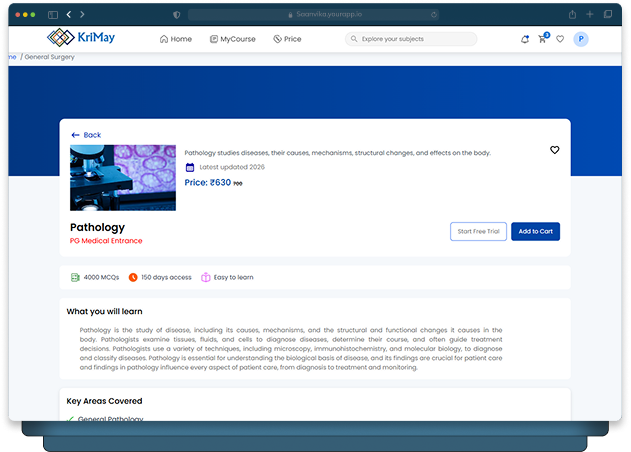Viewport: 631px width, 452px height.
Task: Go to MyCourse page
Action: [x=233, y=39]
